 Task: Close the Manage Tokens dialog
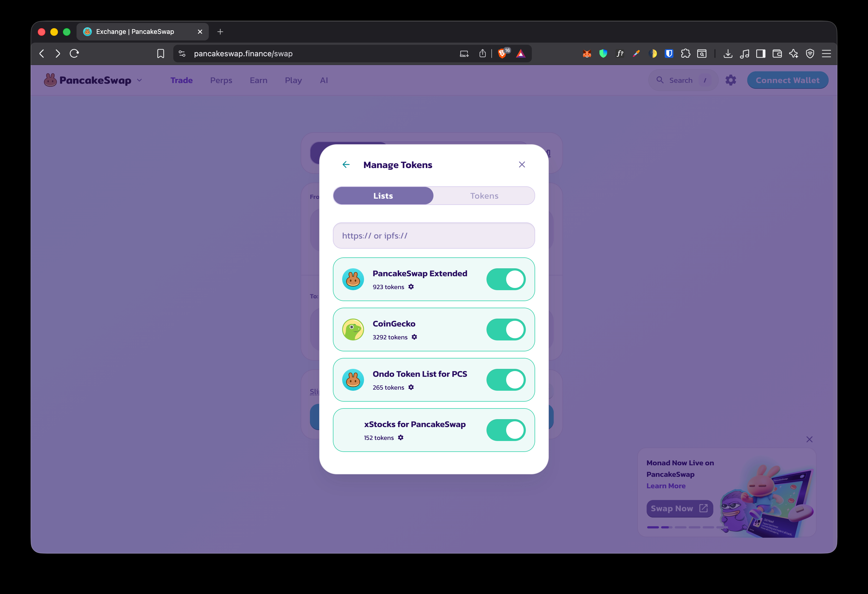coord(522,165)
